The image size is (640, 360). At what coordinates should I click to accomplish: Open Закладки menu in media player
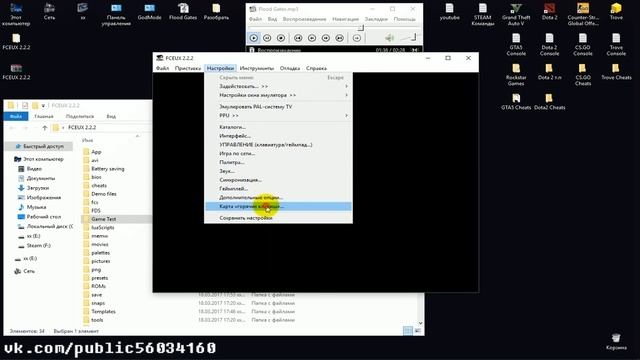click(376, 19)
